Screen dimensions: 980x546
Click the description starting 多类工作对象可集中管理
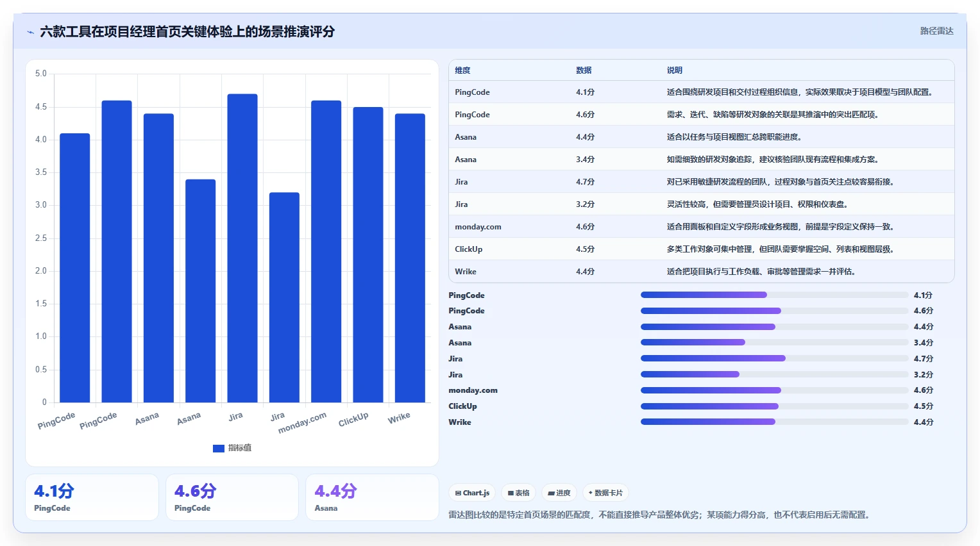pyautogui.click(x=780, y=249)
